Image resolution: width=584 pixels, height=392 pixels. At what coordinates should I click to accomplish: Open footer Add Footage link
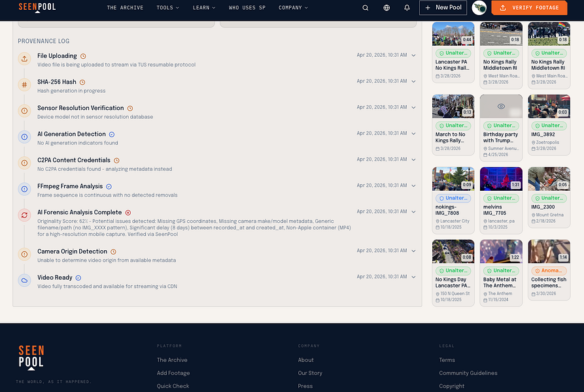[173, 373]
